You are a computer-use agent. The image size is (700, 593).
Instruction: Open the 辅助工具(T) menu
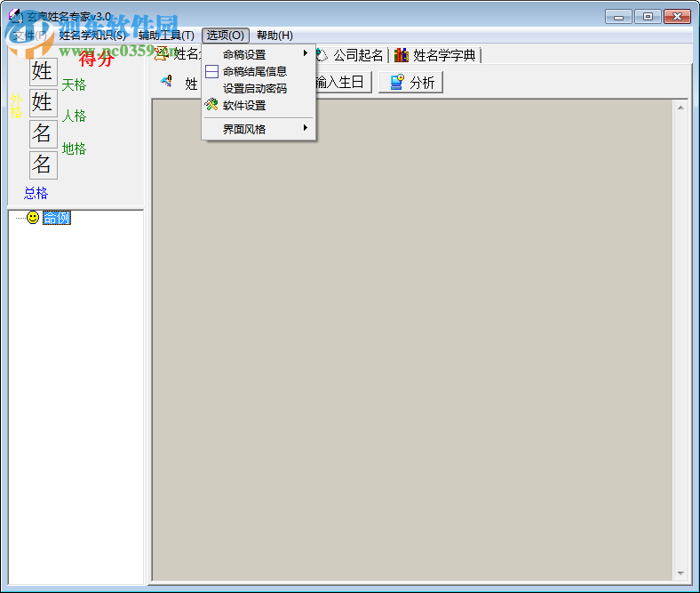(x=166, y=36)
